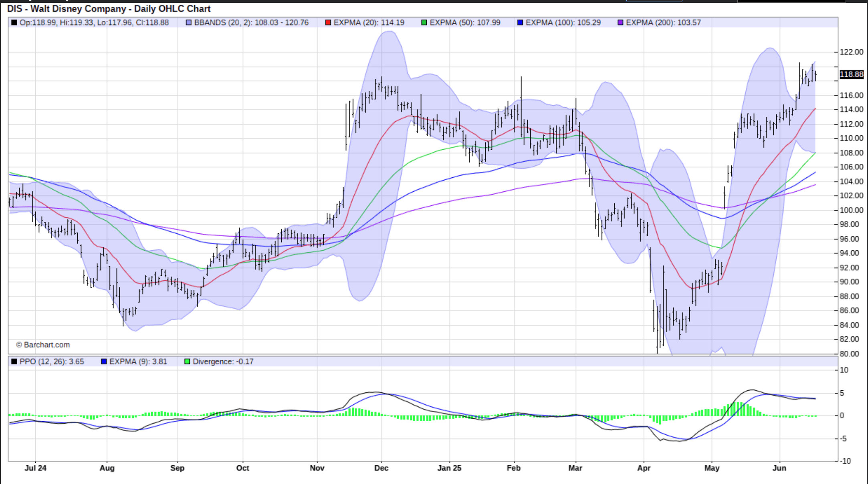Click the Jul 24 label on the time axis
This screenshot has width=868, height=484.
35,468
